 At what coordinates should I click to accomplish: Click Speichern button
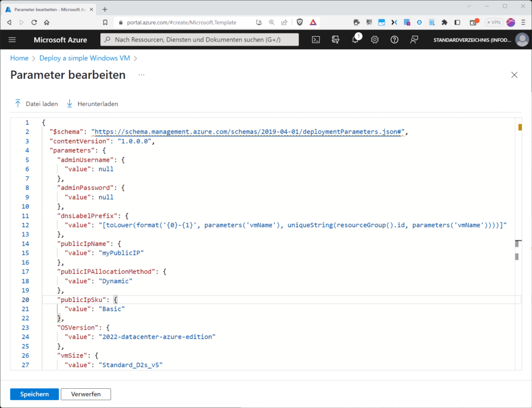(x=34, y=394)
